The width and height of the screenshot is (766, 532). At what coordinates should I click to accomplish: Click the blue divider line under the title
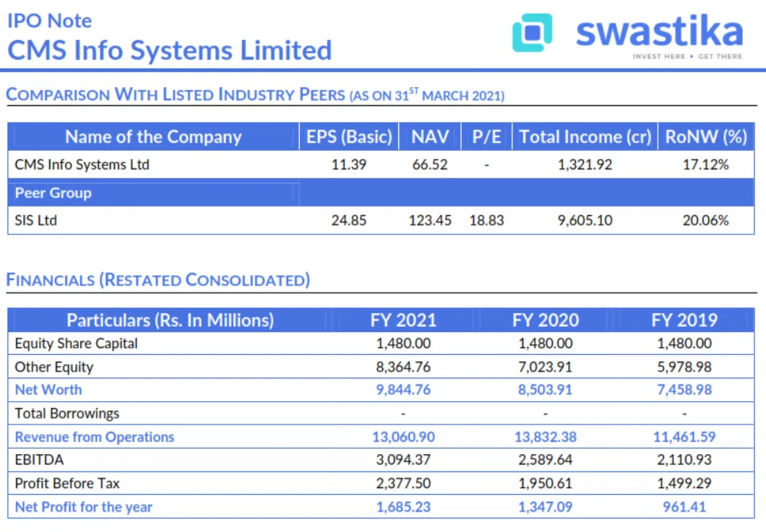pos(378,69)
